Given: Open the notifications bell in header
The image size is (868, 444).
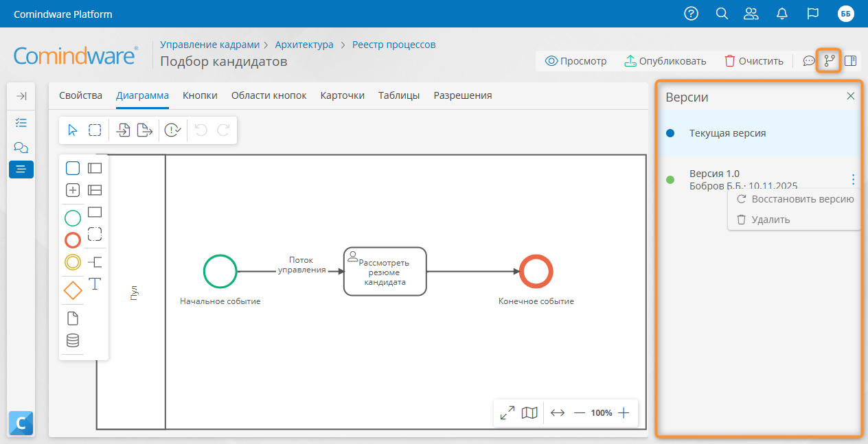Looking at the screenshot, I should click(x=781, y=14).
